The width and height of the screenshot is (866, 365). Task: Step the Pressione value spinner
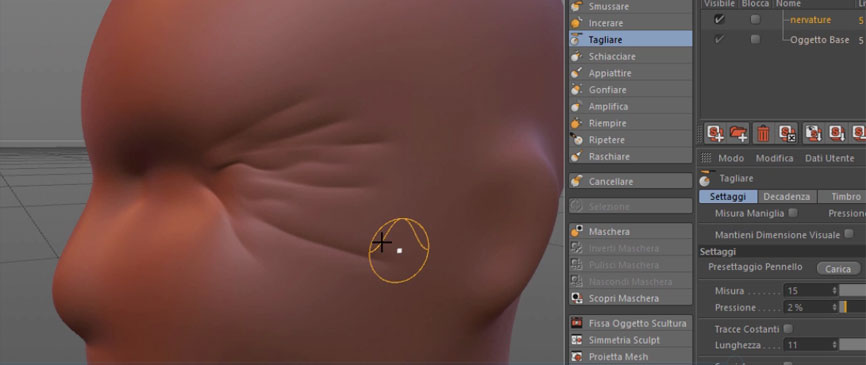[835, 307]
